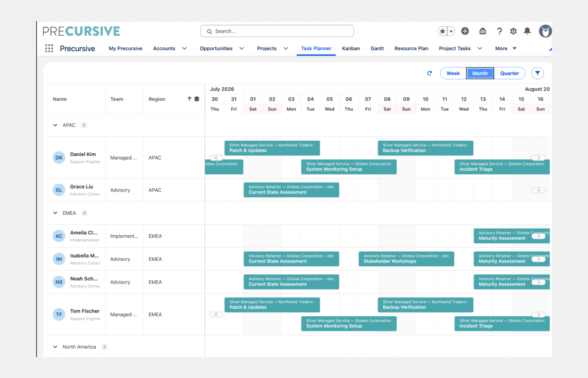Open the global actions plus icon

tap(465, 31)
